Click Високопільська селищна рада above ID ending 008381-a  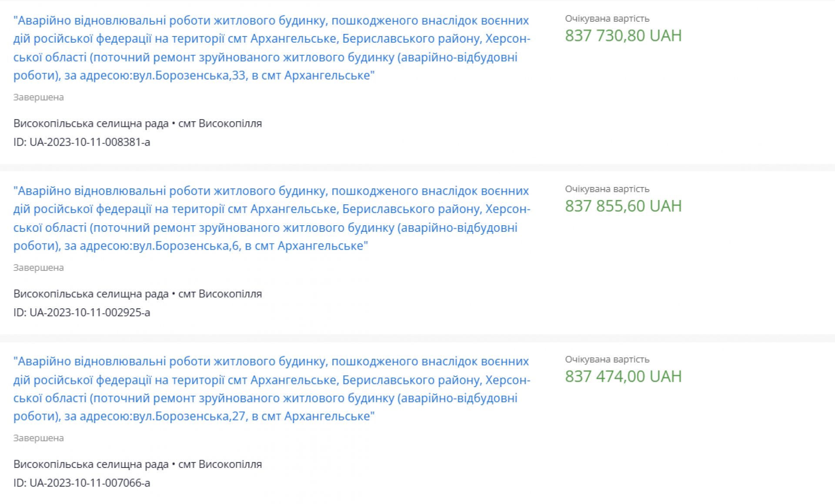coord(91,123)
